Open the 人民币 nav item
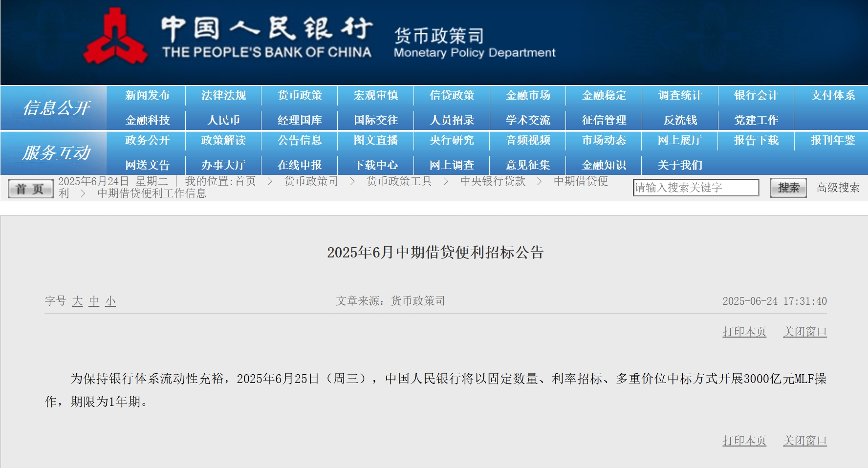868x468 pixels. tap(223, 120)
